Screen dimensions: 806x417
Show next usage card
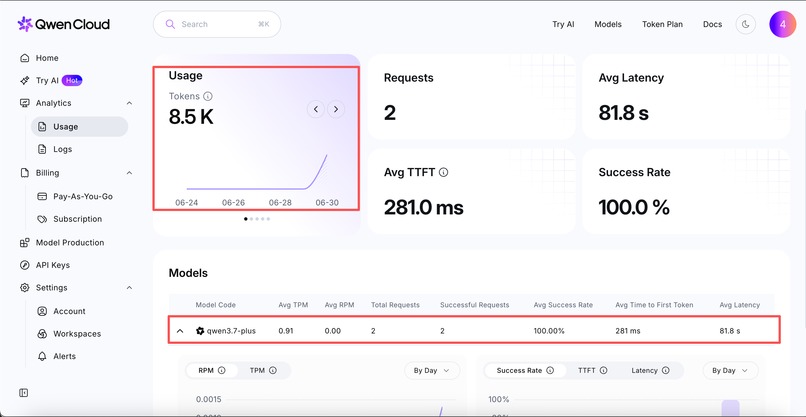tap(336, 109)
